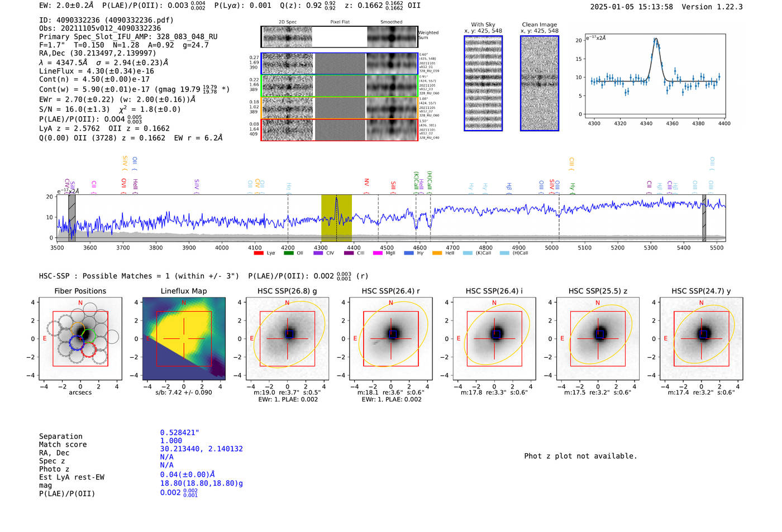This screenshot has width=782, height=532.
Task: Click the Clean Image panel
Action: [540, 83]
